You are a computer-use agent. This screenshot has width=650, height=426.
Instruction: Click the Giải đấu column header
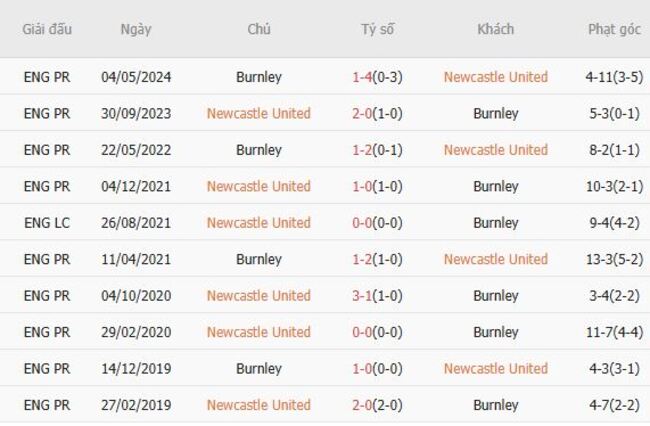click(x=47, y=29)
